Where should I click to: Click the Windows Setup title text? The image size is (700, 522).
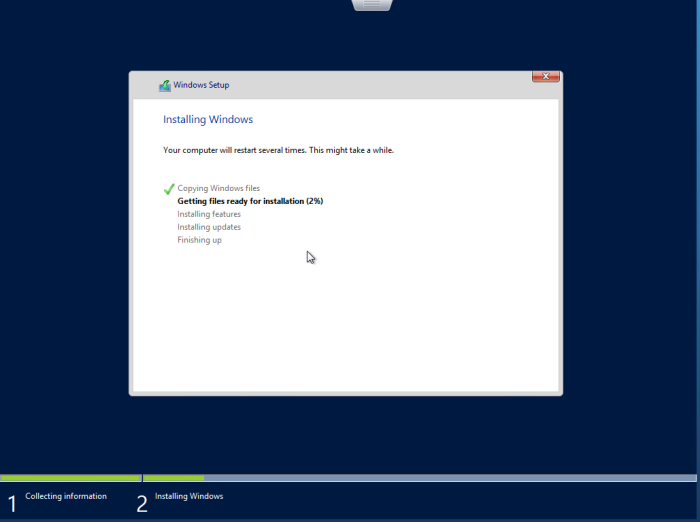[x=201, y=85]
